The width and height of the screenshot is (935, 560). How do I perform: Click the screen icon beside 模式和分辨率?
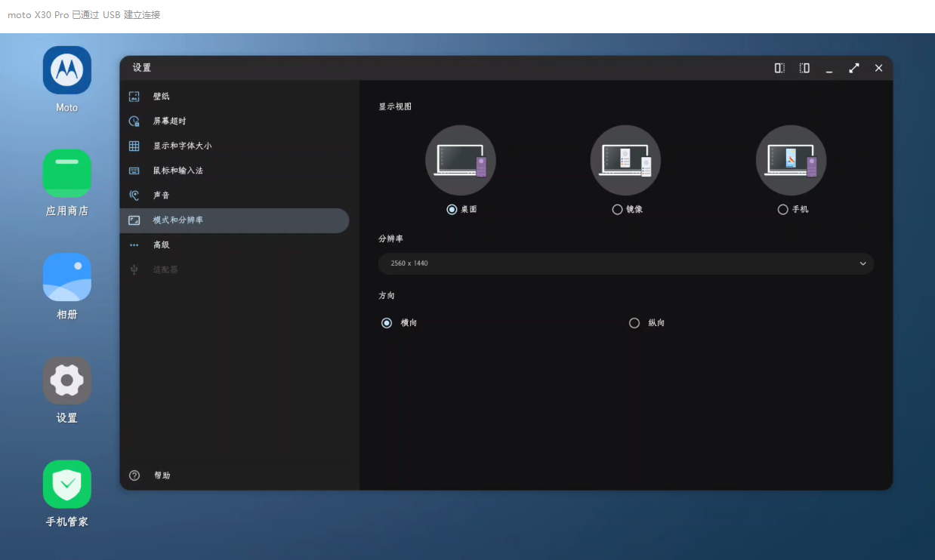point(134,220)
